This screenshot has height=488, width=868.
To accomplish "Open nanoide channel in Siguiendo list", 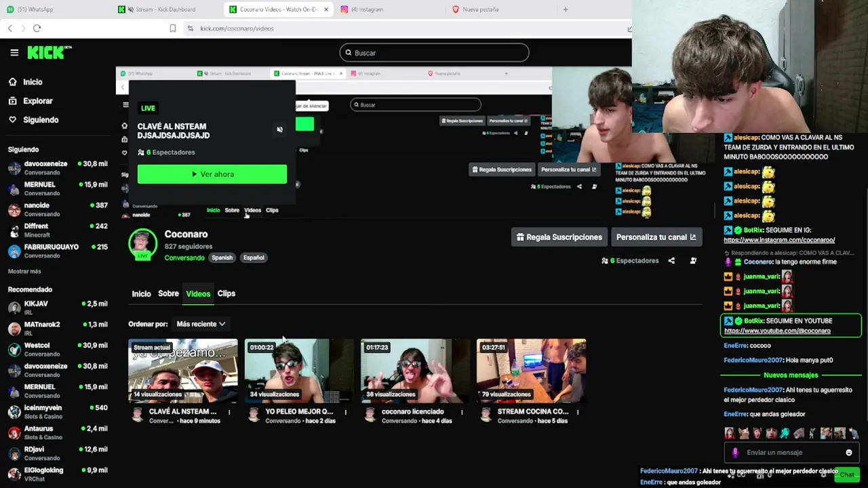I will point(58,209).
